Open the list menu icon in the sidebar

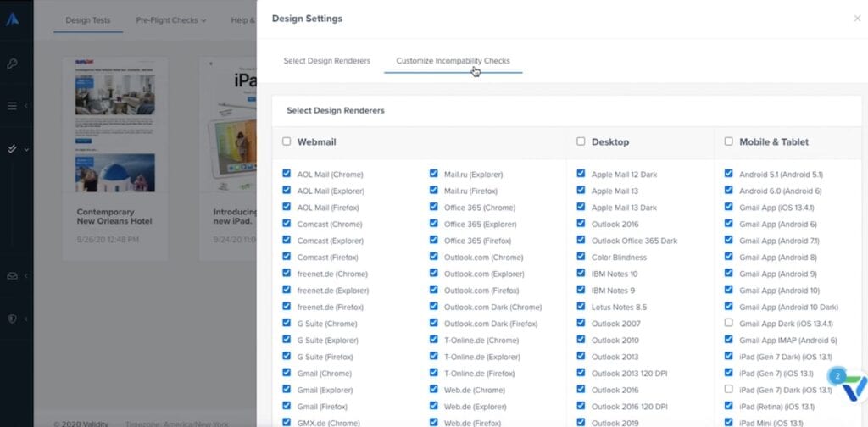[12, 106]
